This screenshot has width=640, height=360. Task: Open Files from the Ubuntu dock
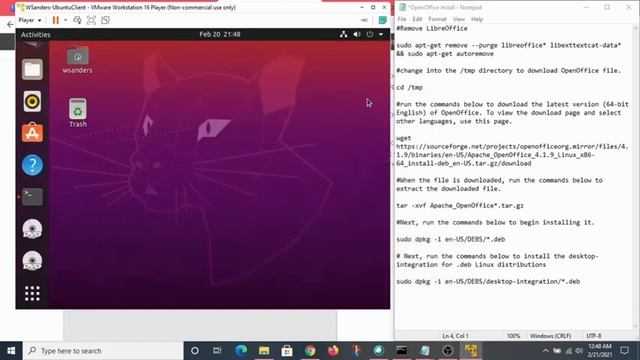32,69
